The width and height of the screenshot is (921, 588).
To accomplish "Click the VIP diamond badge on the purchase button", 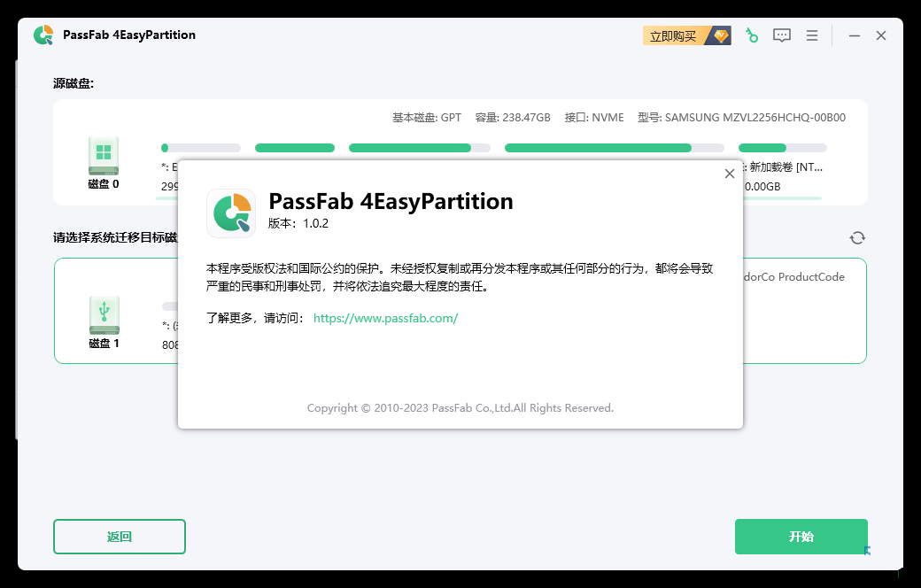I will (x=719, y=35).
